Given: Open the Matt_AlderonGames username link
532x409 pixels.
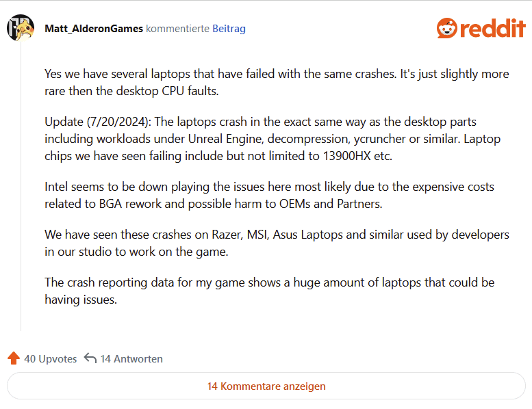Looking at the screenshot, I should 94,29.
